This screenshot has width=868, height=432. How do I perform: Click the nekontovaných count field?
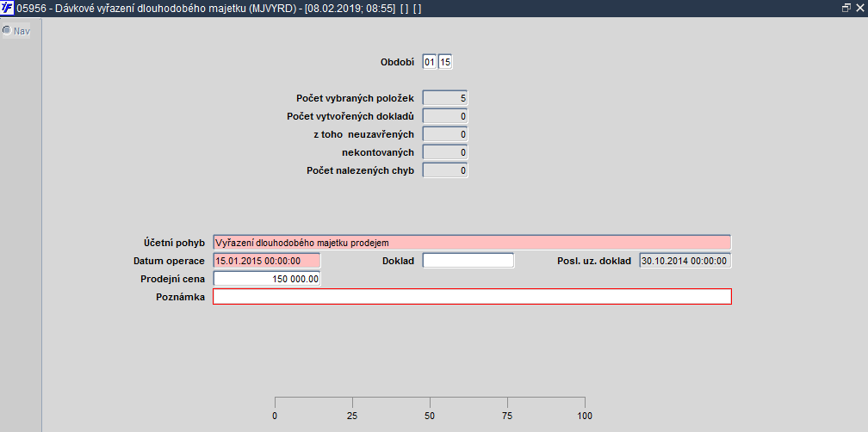pos(445,152)
